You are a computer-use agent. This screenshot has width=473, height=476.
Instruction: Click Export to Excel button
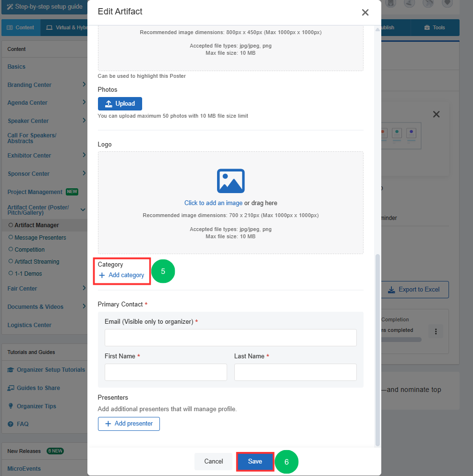point(415,290)
